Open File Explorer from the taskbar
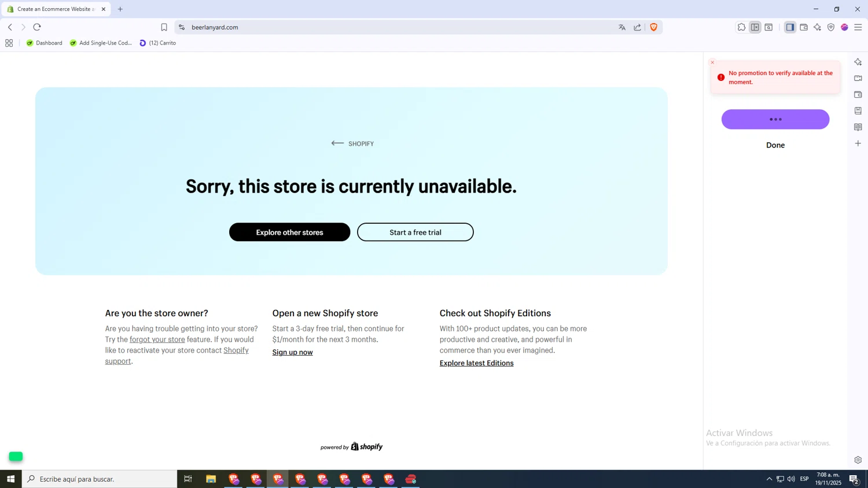This screenshot has width=868, height=488. (211, 479)
